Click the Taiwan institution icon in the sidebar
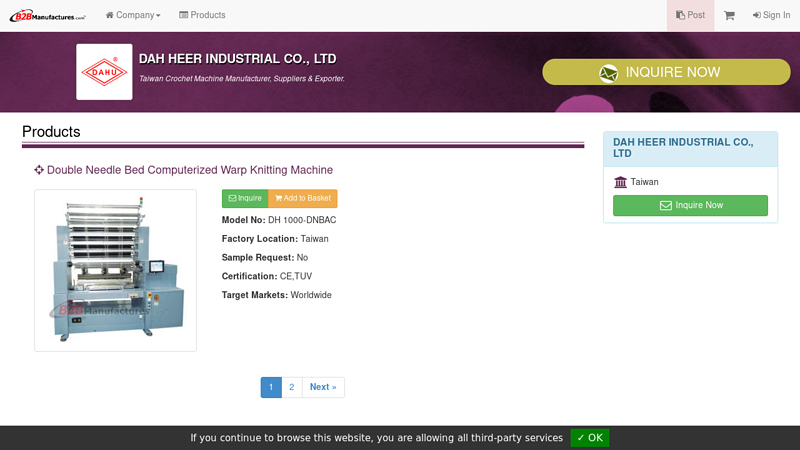 click(x=620, y=182)
